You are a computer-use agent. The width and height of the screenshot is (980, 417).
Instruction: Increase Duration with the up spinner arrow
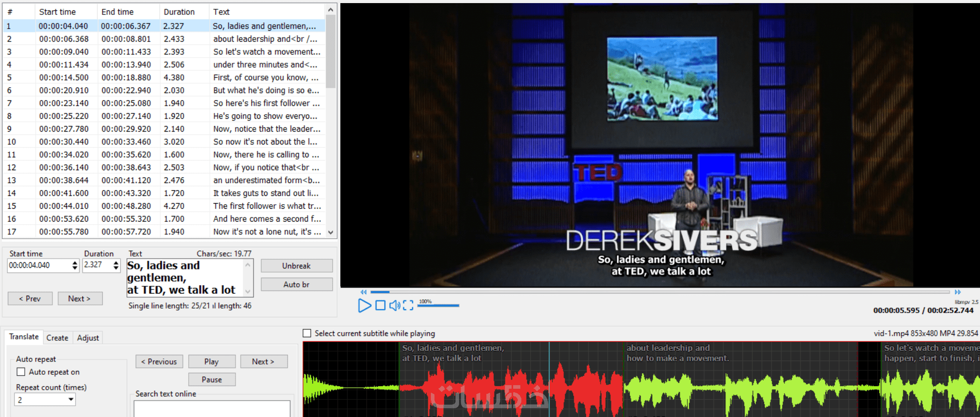pyautogui.click(x=116, y=262)
